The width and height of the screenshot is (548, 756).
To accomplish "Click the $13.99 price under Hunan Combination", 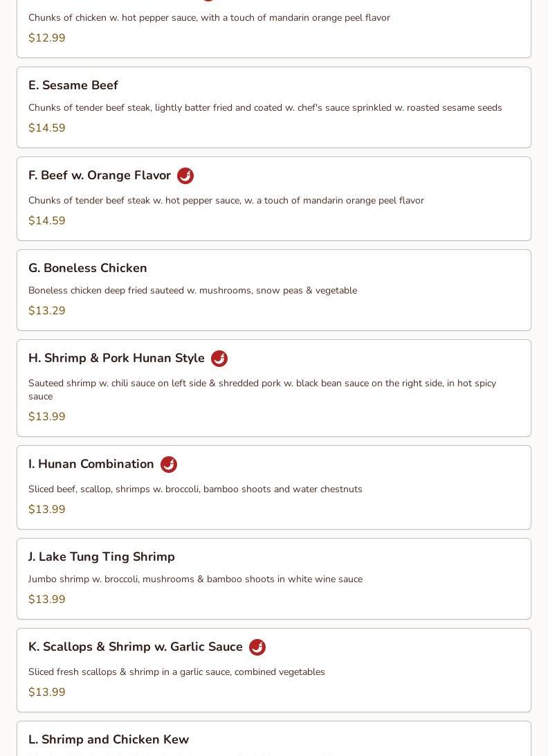I will point(47,509).
